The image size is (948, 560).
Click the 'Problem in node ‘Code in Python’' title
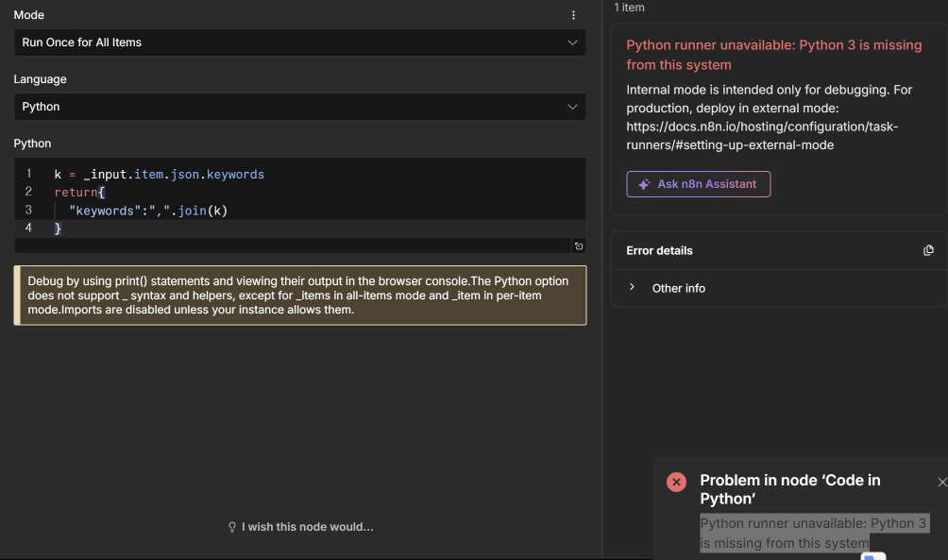point(790,489)
